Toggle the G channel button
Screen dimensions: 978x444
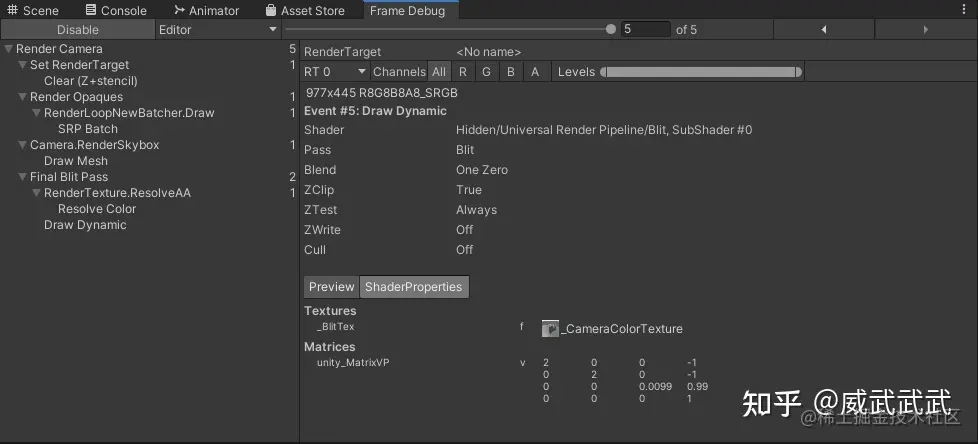click(487, 72)
